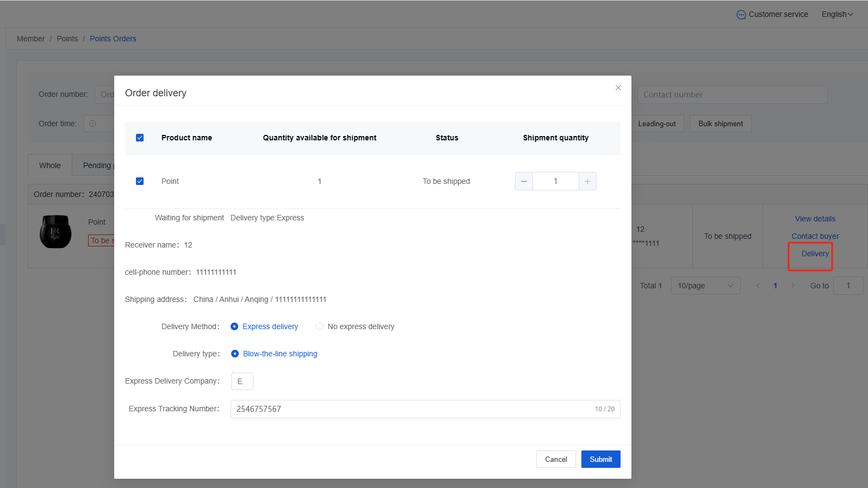This screenshot has height=488, width=868.
Task: Open the English language dropdown
Action: coord(838,14)
